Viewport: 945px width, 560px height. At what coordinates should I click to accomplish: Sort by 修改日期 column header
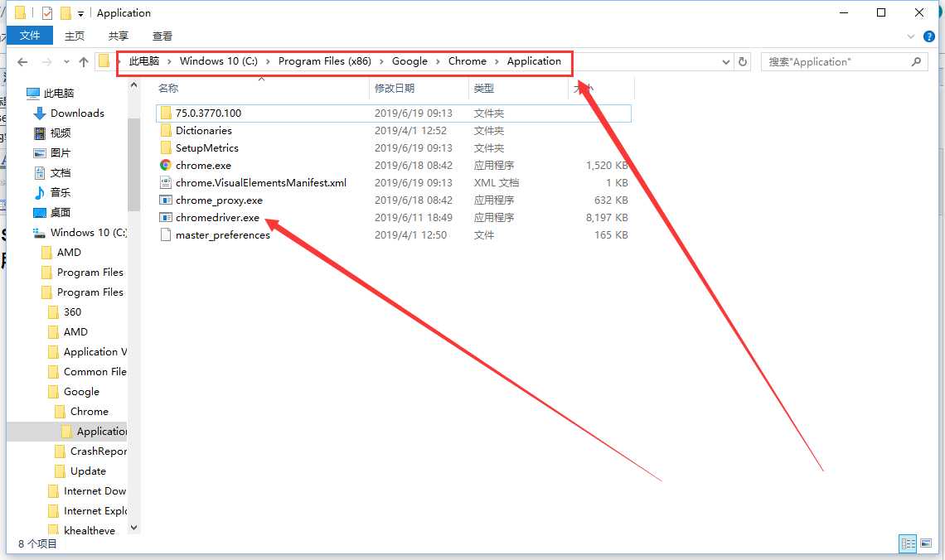pyautogui.click(x=394, y=89)
